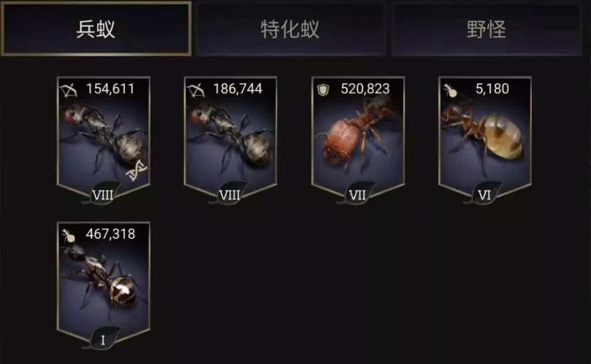Image resolution: width=591 pixels, height=364 pixels.
Task: Click bow icon on the 186,744 card
Action: click(x=195, y=90)
